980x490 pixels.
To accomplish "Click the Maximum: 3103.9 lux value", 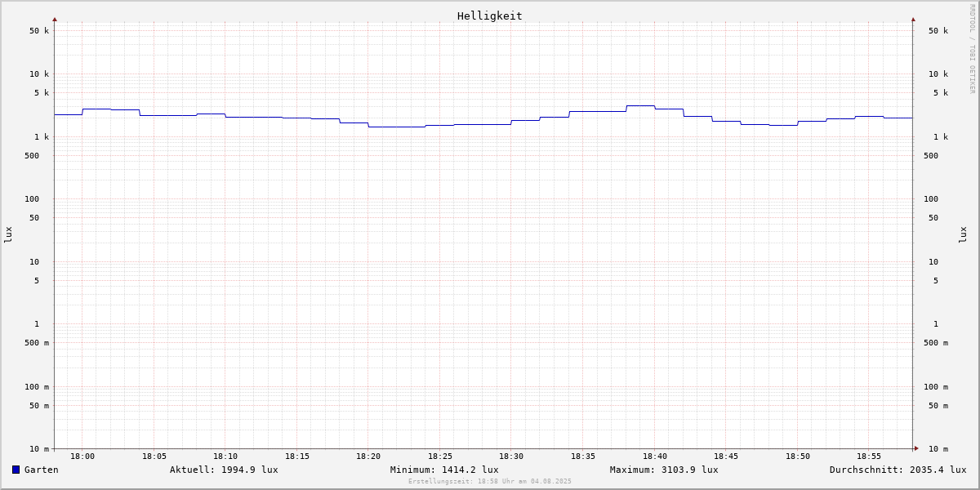I will point(664,470).
